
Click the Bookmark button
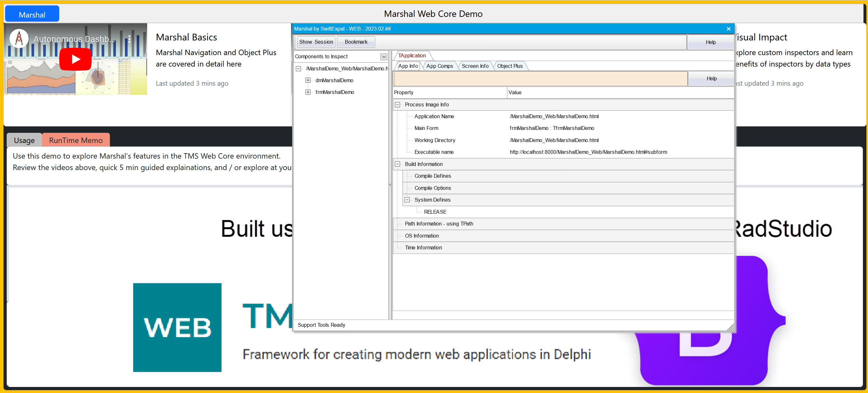pyautogui.click(x=356, y=42)
